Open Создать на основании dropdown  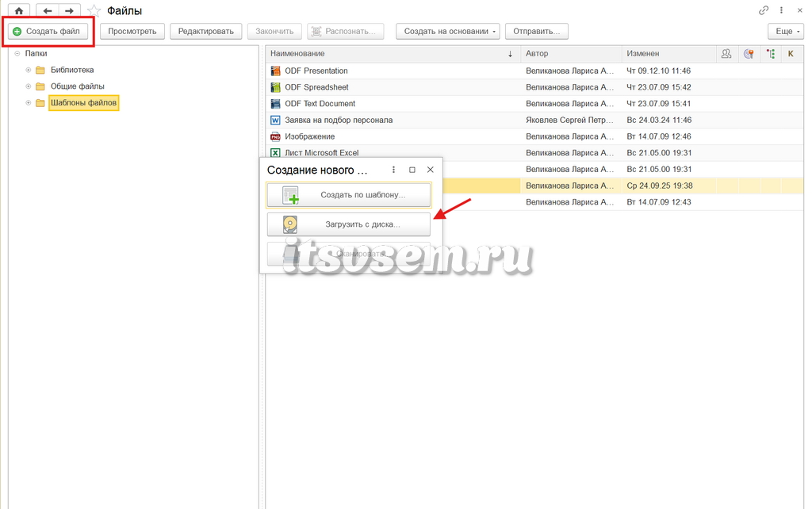coord(448,32)
